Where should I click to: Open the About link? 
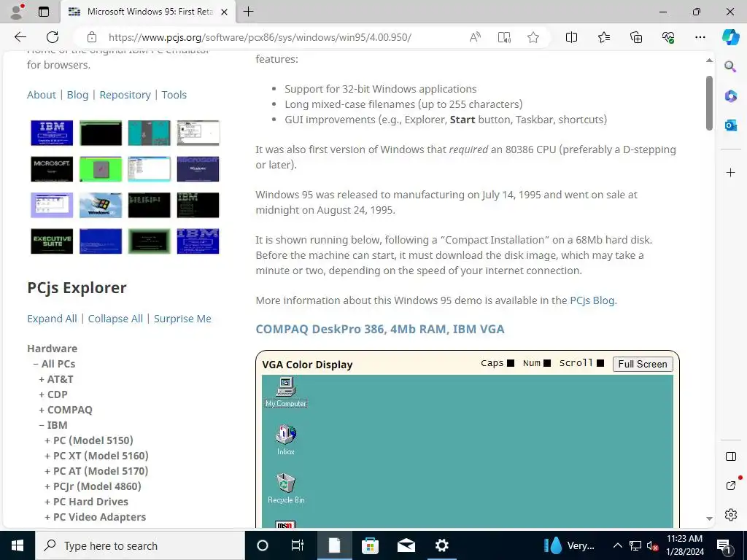tap(42, 95)
